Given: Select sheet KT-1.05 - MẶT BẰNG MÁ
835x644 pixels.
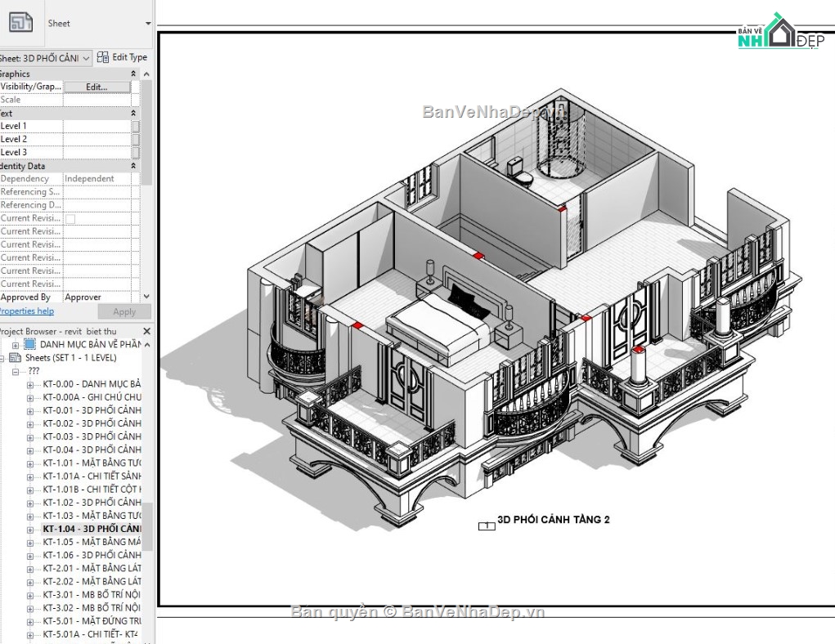Looking at the screenshot, I should [x=92, y=542].
